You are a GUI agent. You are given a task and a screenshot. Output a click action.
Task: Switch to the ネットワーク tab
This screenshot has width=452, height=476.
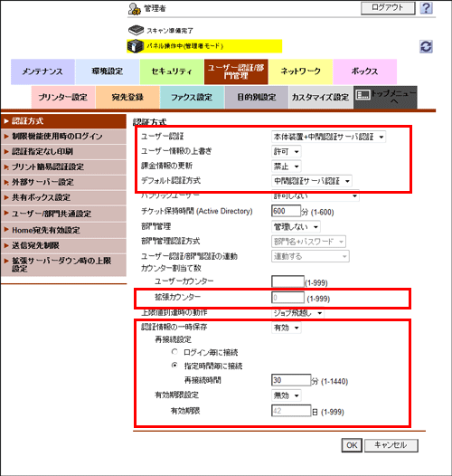coord(301,71)
